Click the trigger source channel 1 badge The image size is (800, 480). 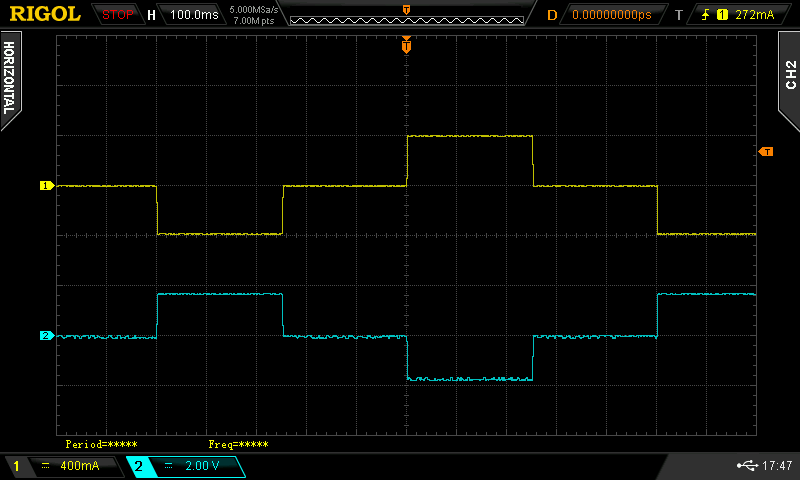click(x=722, y=15)
